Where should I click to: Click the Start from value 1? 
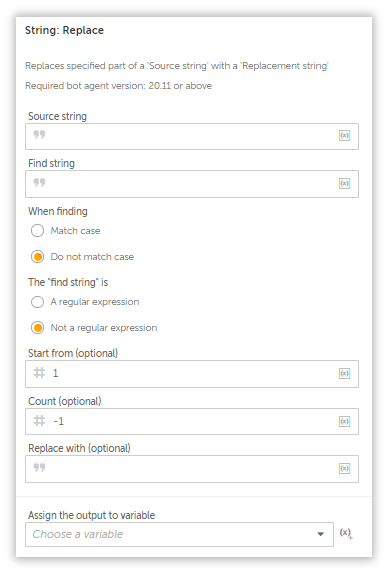55,373
